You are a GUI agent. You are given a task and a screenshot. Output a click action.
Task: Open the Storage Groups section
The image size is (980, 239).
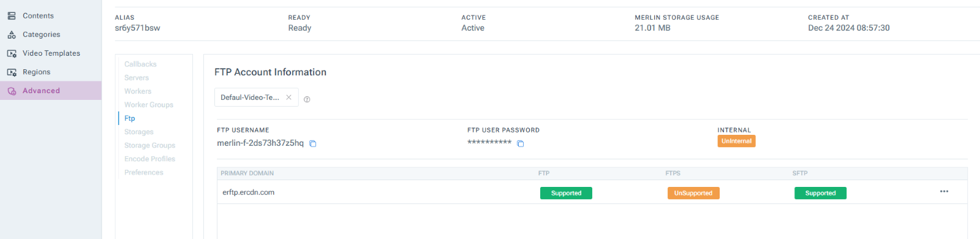point(149,145)
